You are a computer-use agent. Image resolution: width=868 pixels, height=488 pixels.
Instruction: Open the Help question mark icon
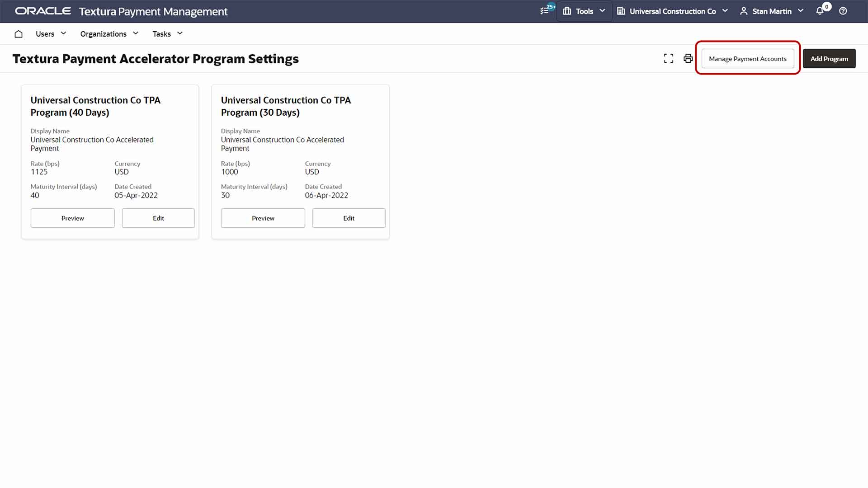(843, 11)
